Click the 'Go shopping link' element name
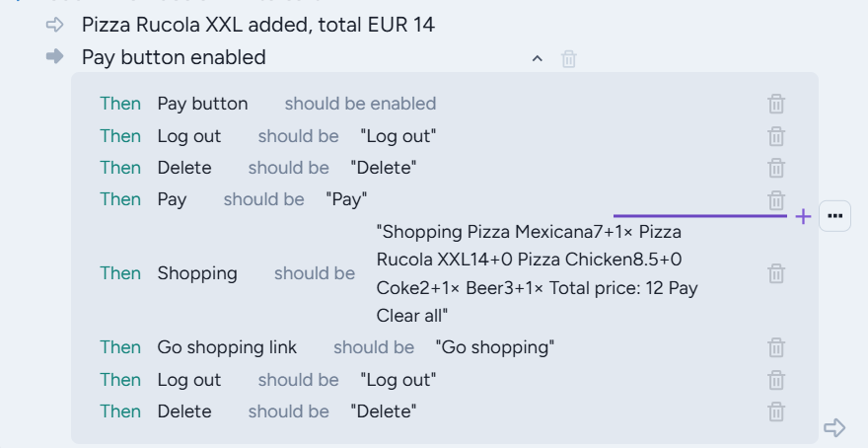Screen dimensions: 868x448 click(227, 347)
